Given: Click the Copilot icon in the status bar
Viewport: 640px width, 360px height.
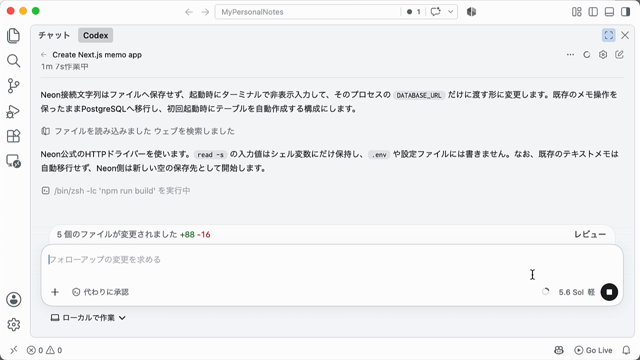Looking at the screenshot, I should tap(559, 350).
